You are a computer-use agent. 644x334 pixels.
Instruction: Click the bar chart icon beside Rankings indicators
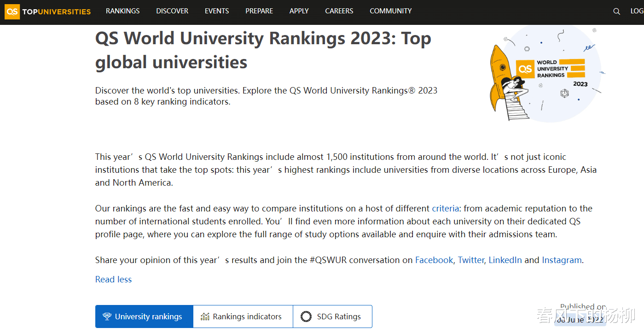[x=205, y=316]
